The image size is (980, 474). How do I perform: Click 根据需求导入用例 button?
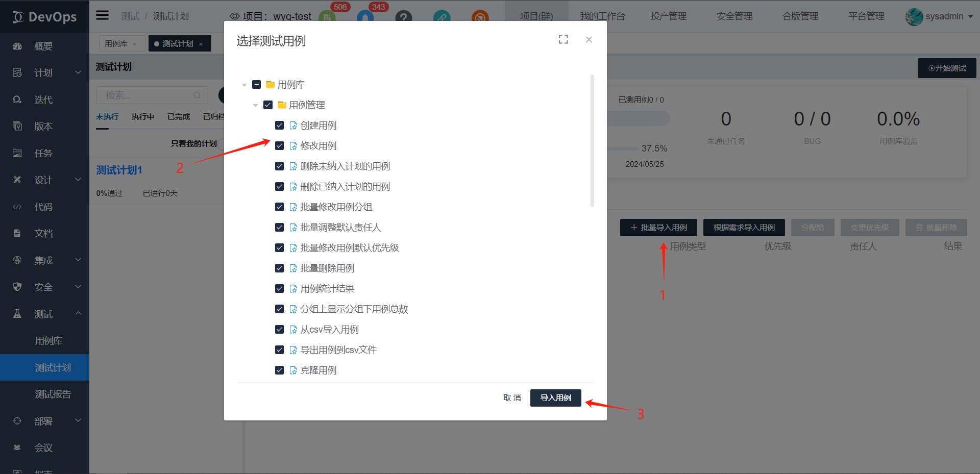(744, 228)
